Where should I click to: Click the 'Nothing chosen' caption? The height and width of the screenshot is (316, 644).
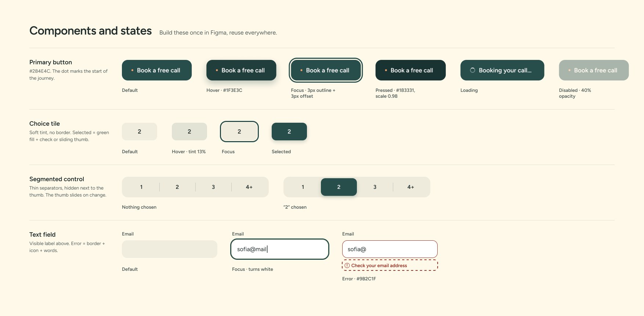pyautogui.click(x=139, y=207)
